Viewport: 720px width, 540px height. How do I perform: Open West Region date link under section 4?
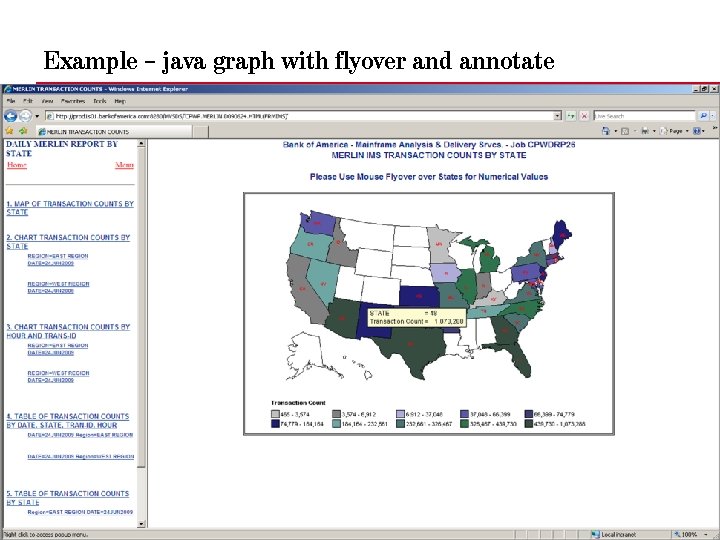click(x=80, y=456)
